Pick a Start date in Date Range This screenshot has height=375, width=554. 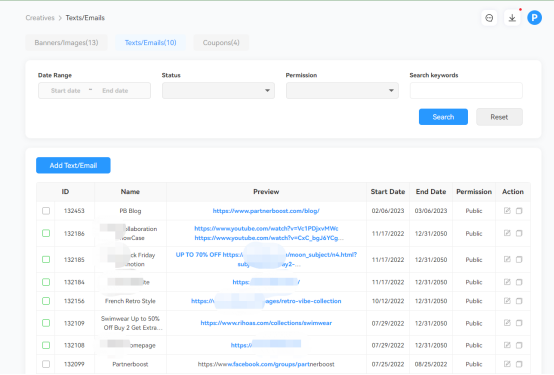[x=66, y=90]
